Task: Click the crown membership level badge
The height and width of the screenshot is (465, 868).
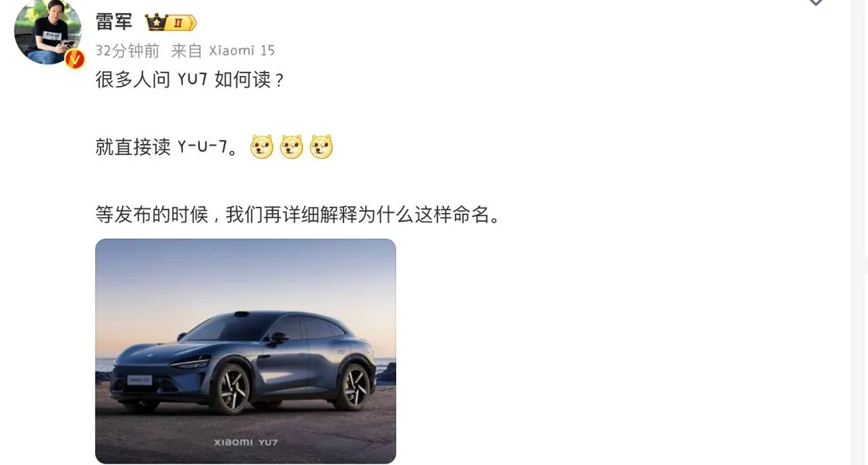Action: (170, 22)
